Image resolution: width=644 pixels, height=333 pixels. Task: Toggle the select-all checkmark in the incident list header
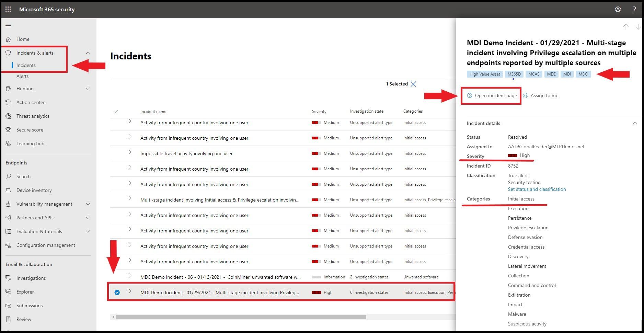[x=116, y=111]
